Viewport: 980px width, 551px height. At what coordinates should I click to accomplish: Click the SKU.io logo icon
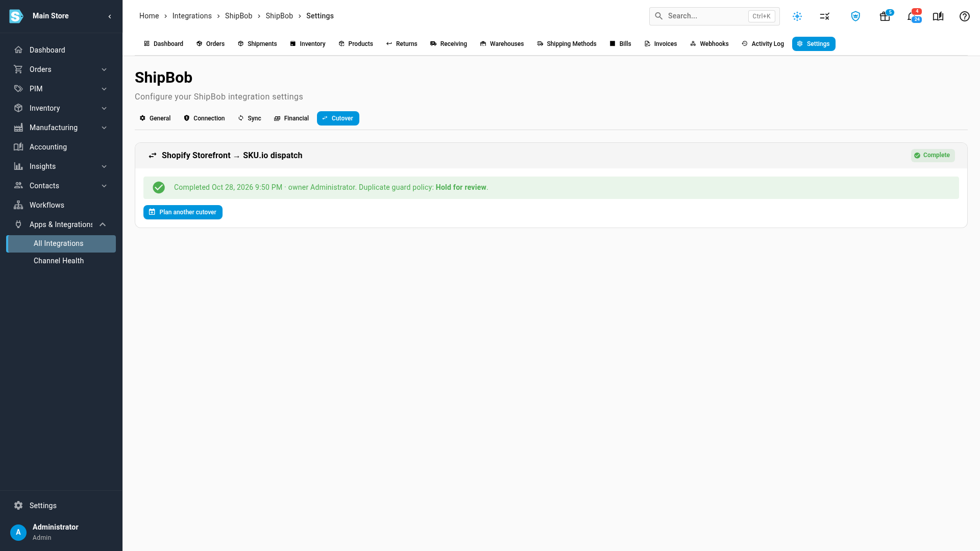click(x=16, y=16)
